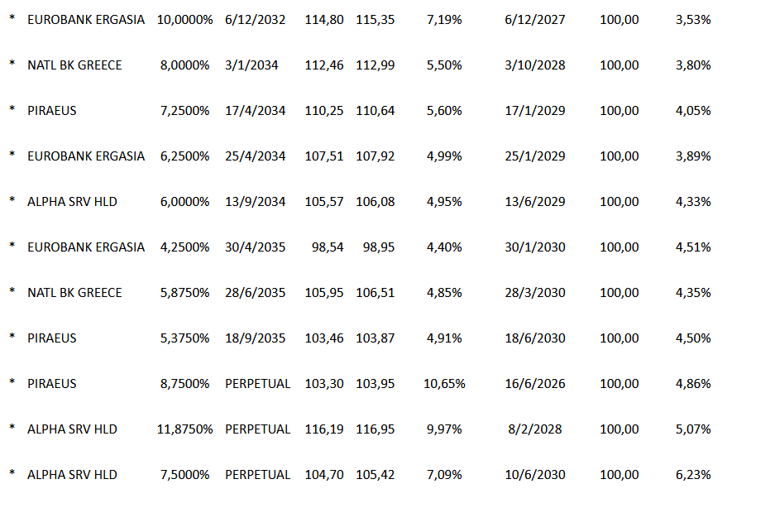Click maturity date 18/9/2035
The image size is (775, 532).
coord(255,338)
